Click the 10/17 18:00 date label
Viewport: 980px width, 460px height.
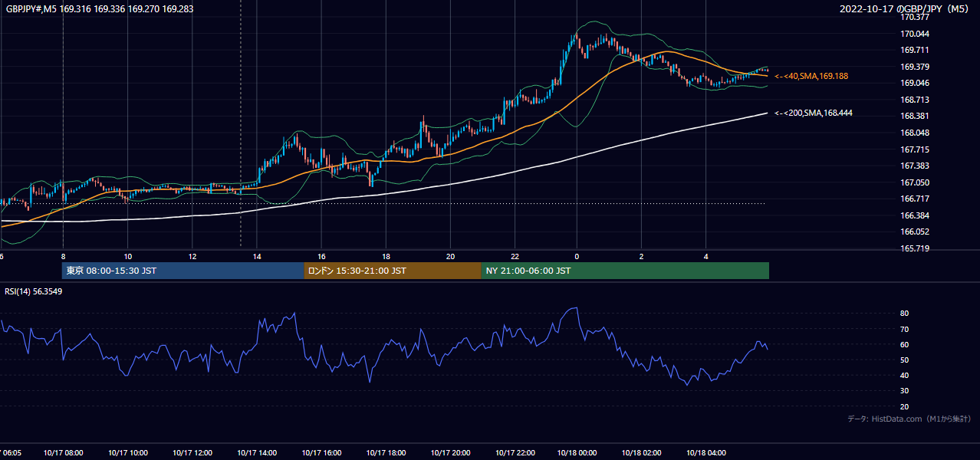click(386, 453)
